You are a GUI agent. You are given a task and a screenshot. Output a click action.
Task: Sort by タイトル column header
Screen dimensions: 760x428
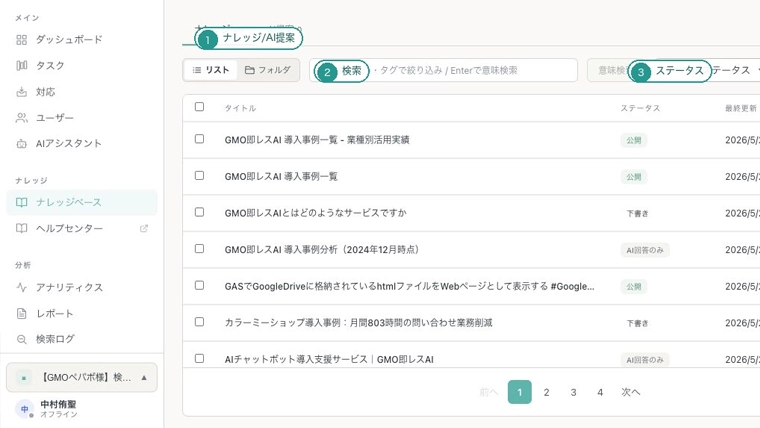[240, 108]
